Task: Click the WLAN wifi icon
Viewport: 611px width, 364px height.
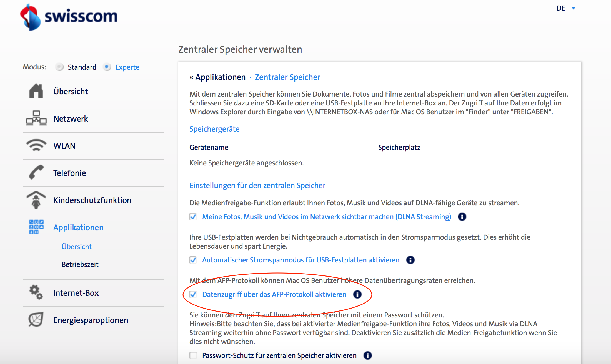Action: tap(36, 145)
